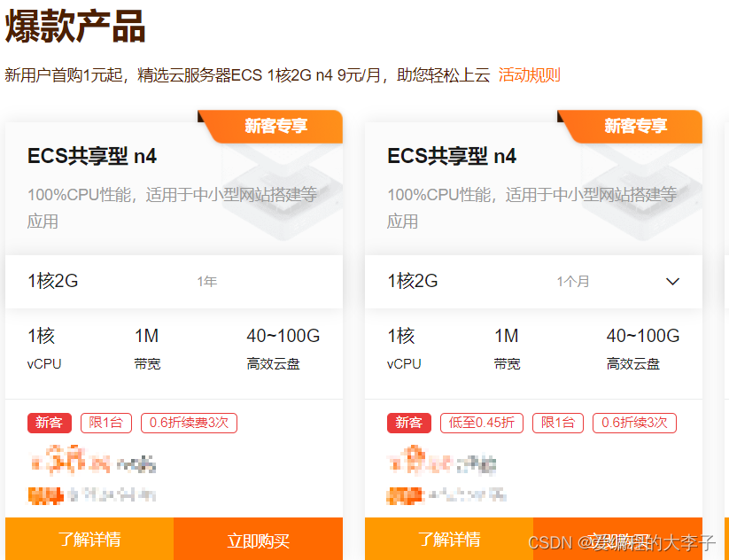Image resolution: width=729 pixels, height=560 pixels.
Task: Click 限1台 tag on the 1个月 card
Action: click(x=558, y=423)
